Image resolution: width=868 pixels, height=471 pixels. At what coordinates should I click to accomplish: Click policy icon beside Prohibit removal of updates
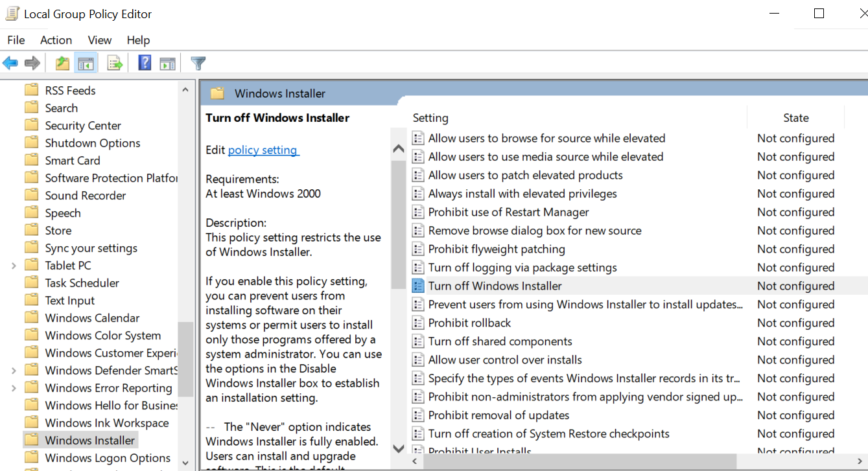click(x=418, y=415)
